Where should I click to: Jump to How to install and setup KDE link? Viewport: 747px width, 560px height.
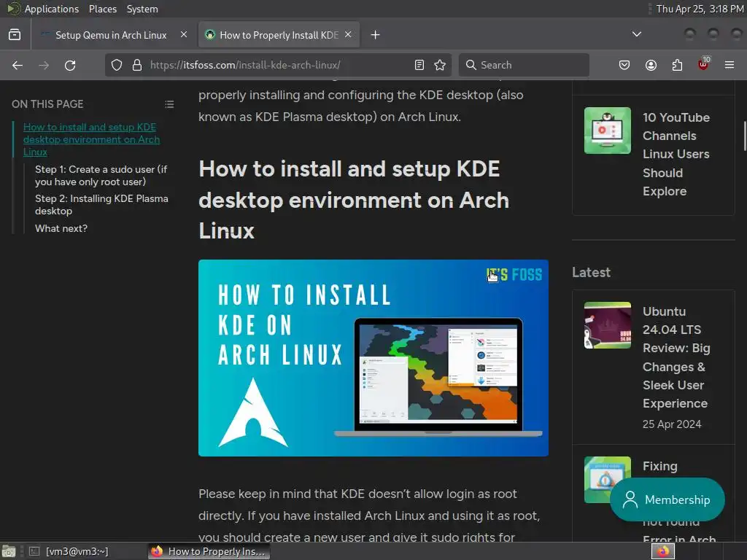pyautogui.click(x=91, y=139)
